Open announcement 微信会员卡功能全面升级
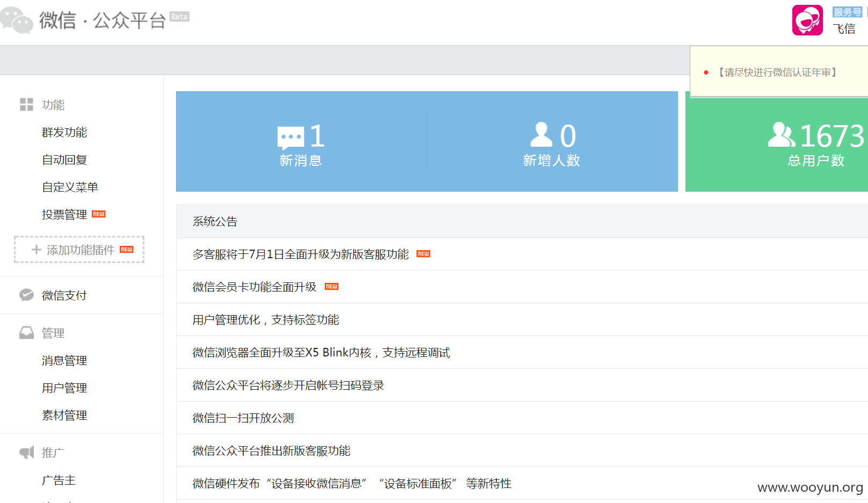868x503 pixels. [x=254, y=287]
